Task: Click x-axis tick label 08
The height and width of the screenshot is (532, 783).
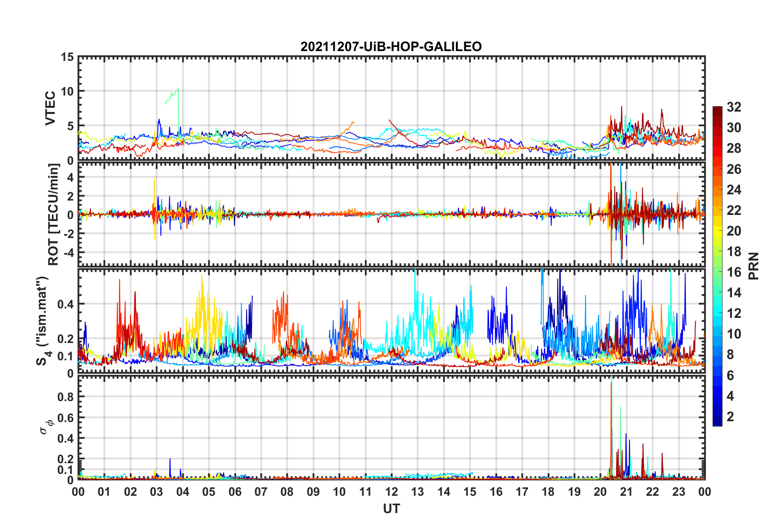Action: (287, 492)
